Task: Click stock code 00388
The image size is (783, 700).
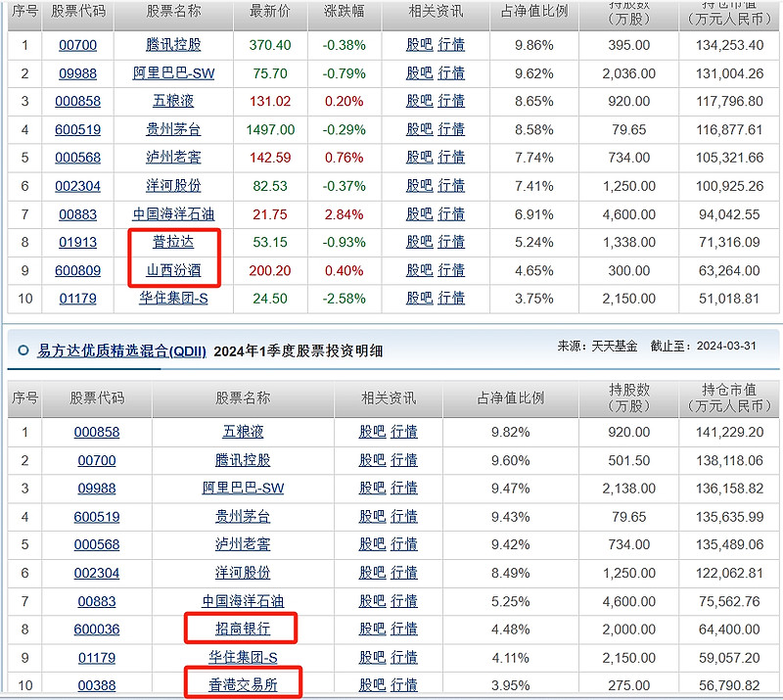Action: (x=97, y=685)
